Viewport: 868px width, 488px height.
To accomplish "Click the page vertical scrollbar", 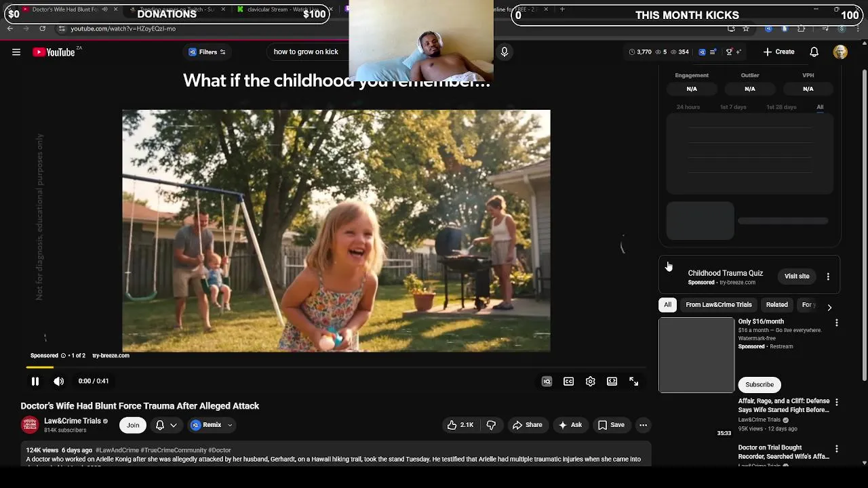I will 864,224.
